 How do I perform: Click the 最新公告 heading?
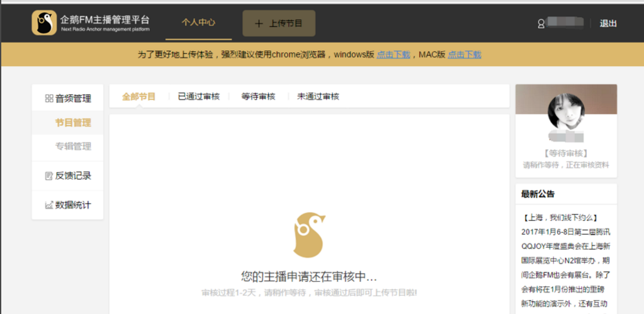538,194
